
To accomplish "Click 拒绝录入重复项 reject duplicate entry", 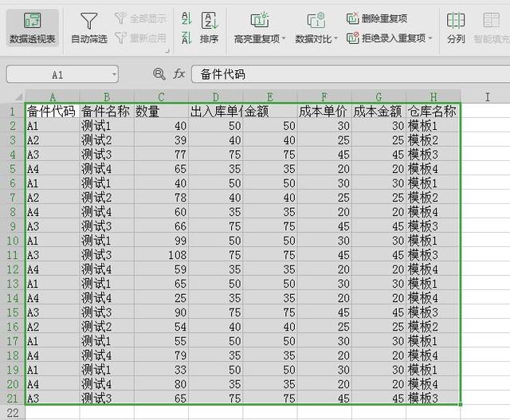I will [x=386, y=38].
